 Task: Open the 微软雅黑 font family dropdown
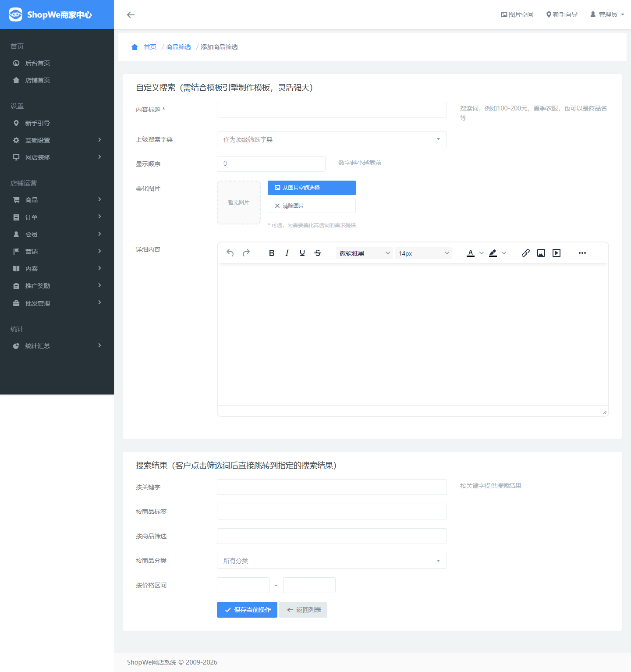364,253
